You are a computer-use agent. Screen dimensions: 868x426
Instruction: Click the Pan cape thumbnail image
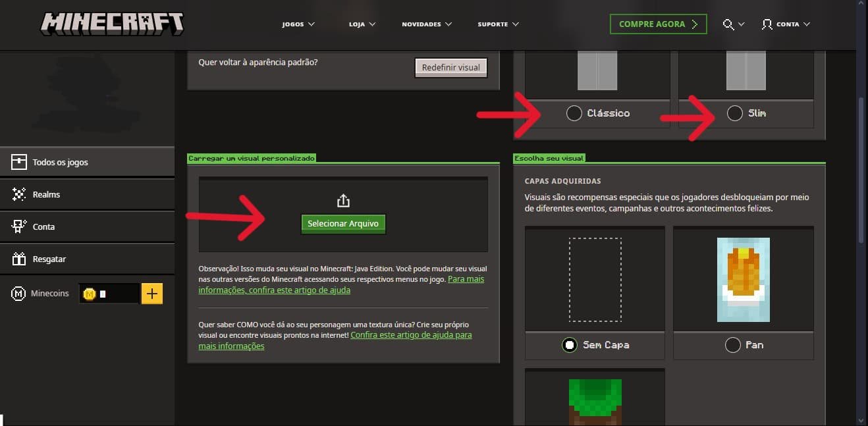(x=744, y=279)
